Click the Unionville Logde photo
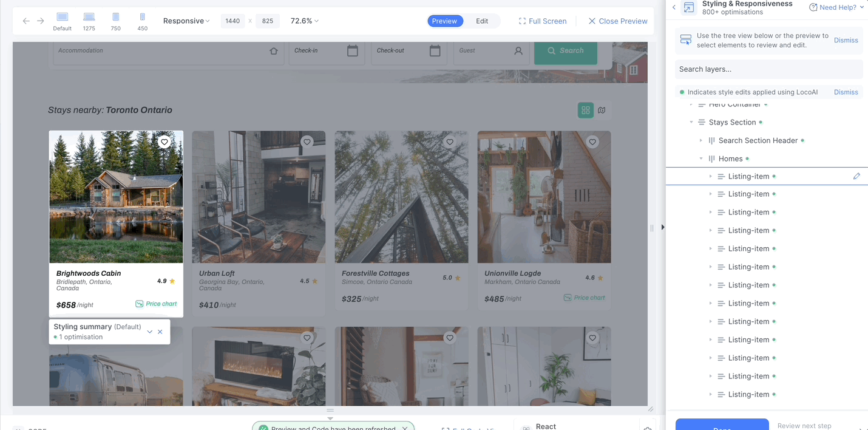Screen dimensions: 868x430 pos(544,197)
